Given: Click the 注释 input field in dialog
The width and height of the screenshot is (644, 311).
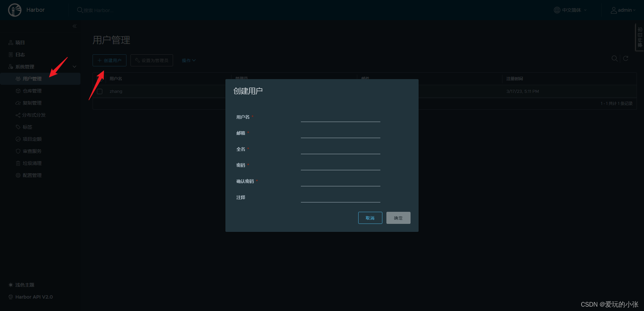Looking at the screenshot, I should pos(340,197).
